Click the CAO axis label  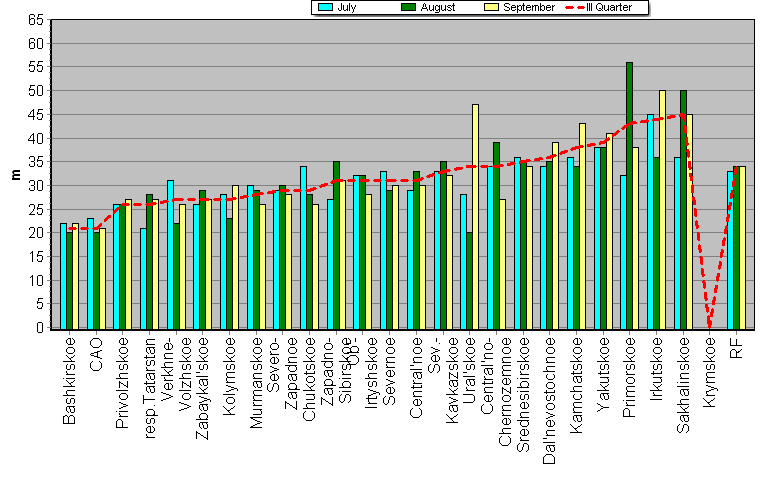pos(96,354)
